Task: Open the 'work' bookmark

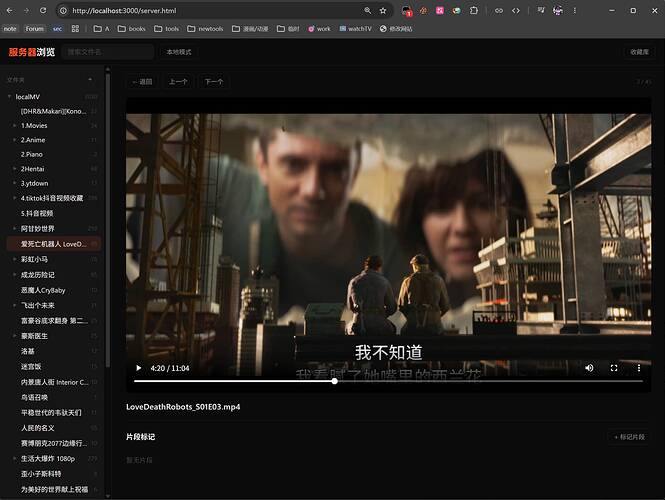Action: 319,28
